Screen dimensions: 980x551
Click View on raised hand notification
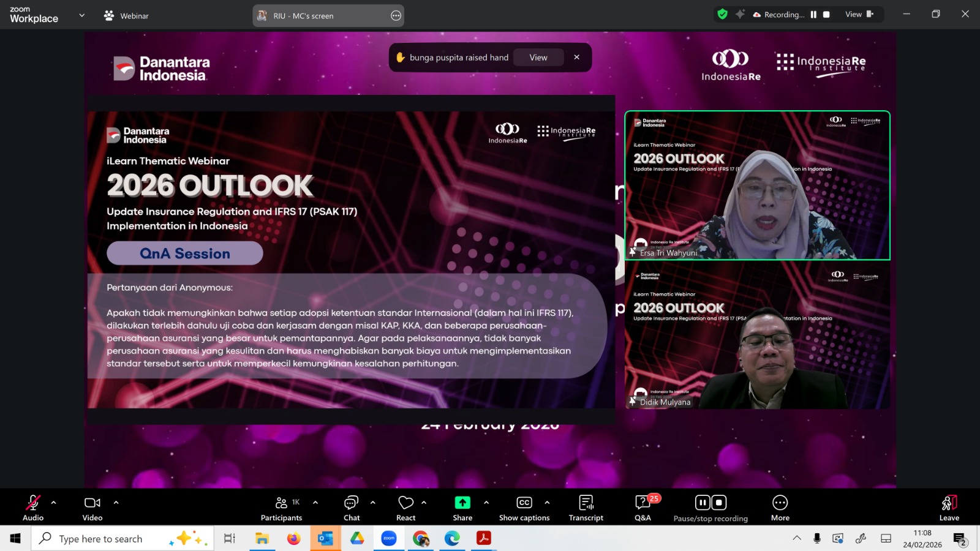click(538, 58)
